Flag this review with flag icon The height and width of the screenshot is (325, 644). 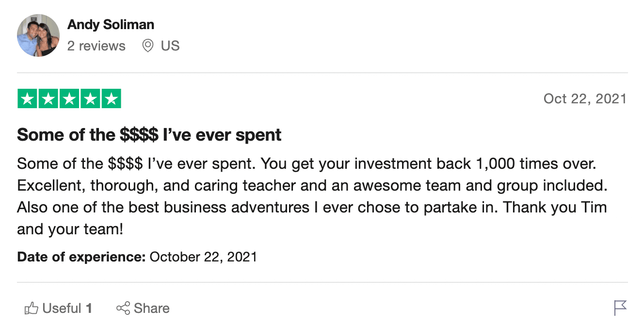pos(620,308)
